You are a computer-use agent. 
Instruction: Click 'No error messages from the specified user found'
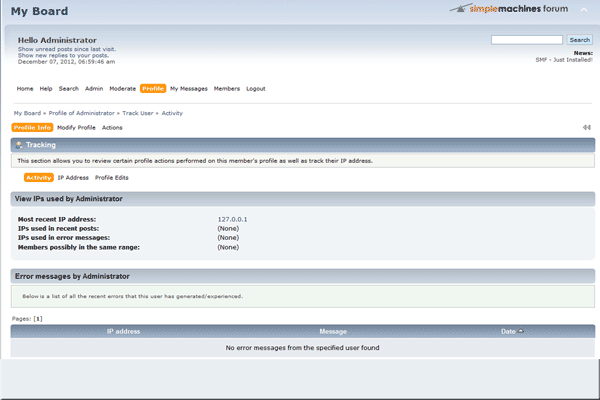point(302,348)
